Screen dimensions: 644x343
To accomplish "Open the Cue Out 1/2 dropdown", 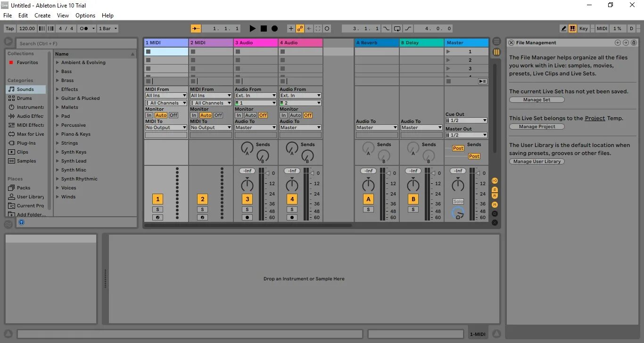I will click(466, 121).
